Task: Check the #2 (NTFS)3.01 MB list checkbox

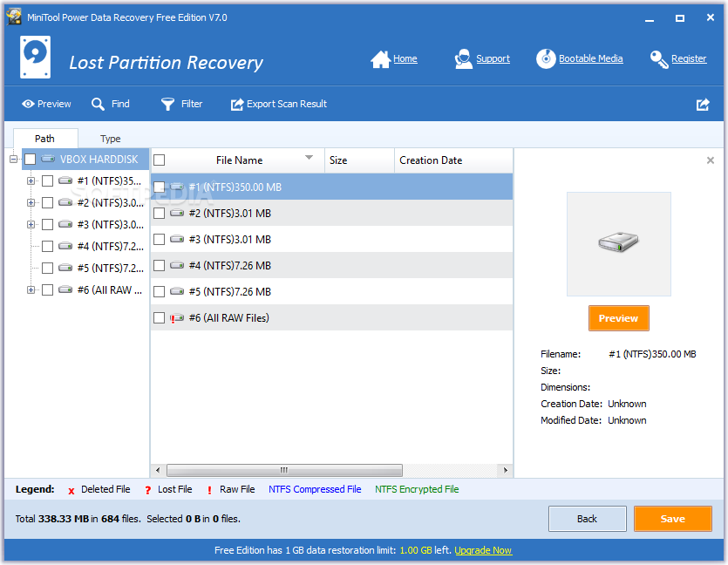Action: click(x=160, y=213)
